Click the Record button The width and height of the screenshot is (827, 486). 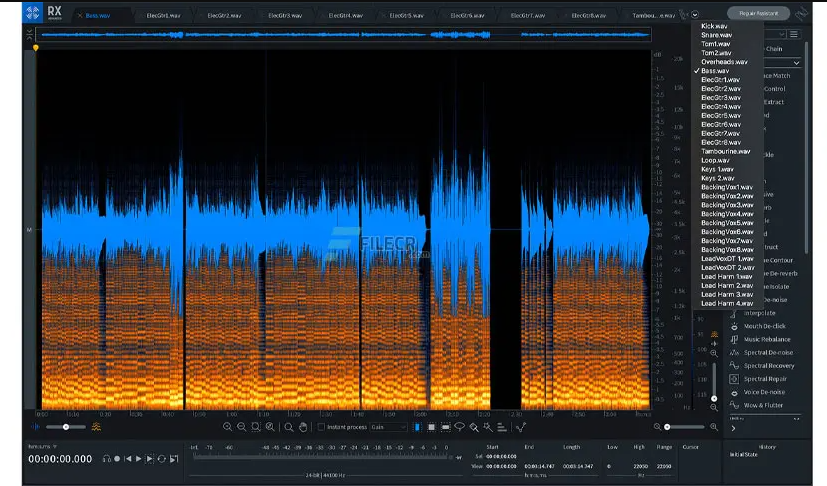pyautogui.click(x=117, y=459)
